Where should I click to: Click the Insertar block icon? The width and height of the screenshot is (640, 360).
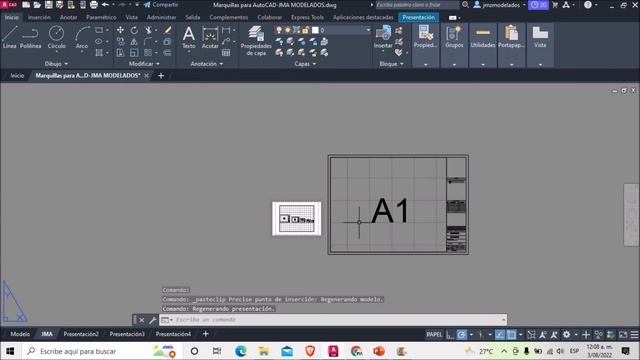pyautogui.click(x=383, y=37)
